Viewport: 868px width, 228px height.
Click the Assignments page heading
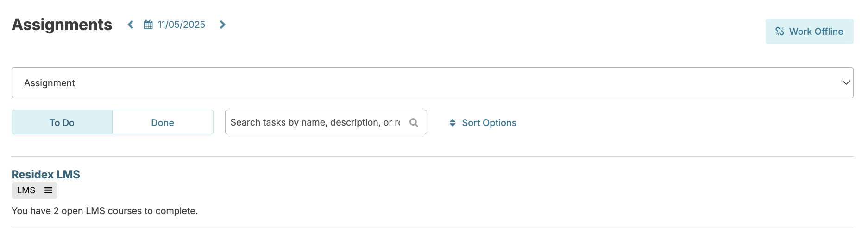point(62,25)
